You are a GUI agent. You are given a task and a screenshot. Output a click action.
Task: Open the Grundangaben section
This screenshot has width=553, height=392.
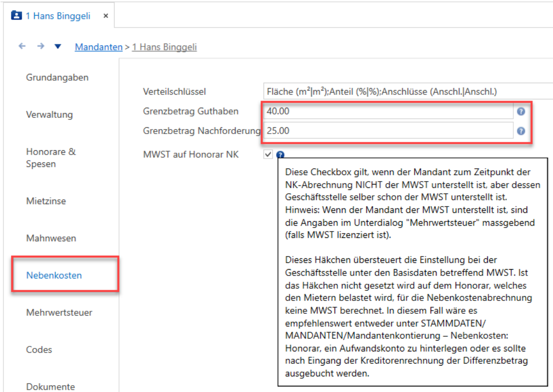click(x=57, y=77)
